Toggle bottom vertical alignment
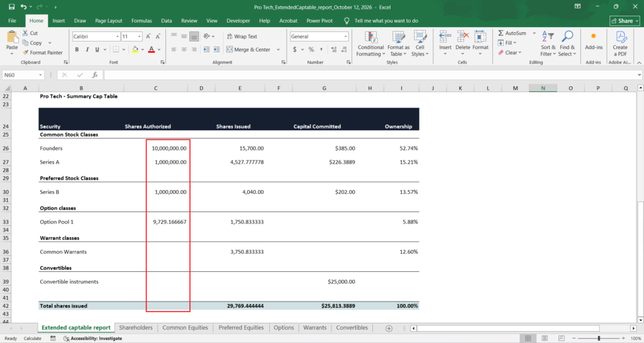Image resolution: width=644 pixels, height=343 pixels. point(194,37)
